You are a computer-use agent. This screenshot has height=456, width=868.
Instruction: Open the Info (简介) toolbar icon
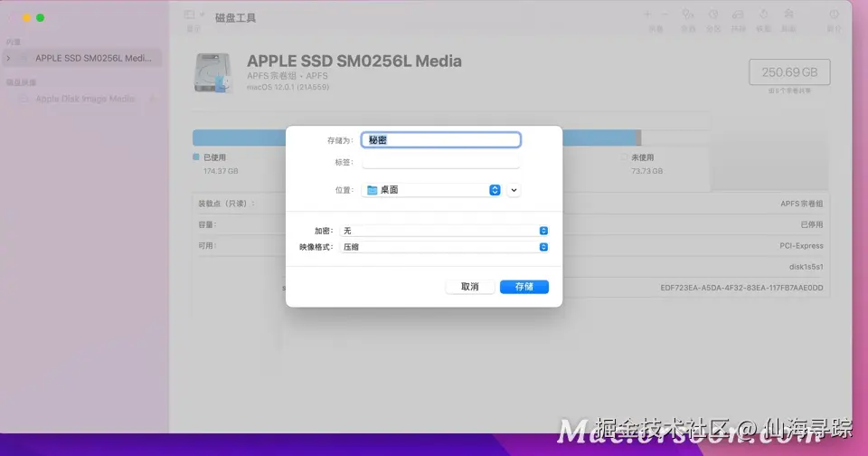click(x=834, y=14)
